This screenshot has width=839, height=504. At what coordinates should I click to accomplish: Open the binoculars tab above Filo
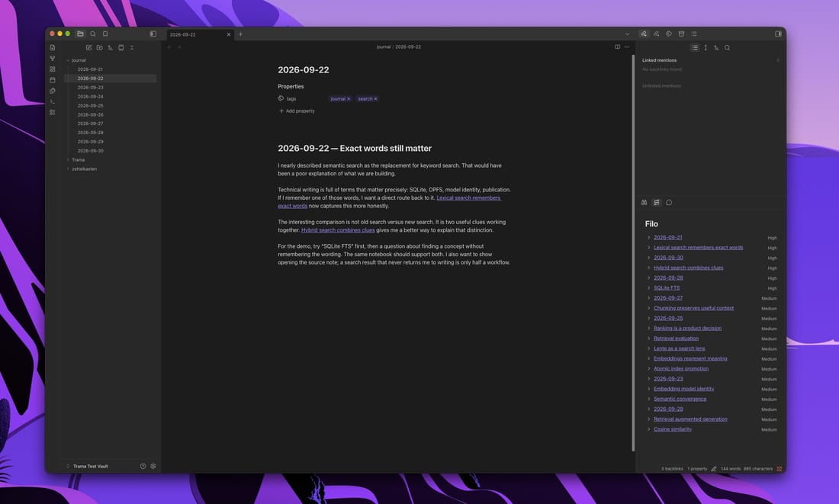pos(645,202)
